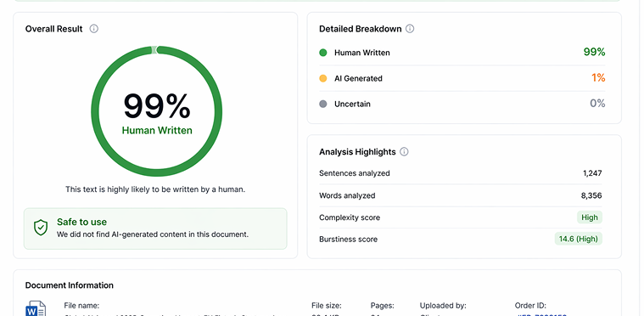Click info icon next to Overall Result
The width and height of the screenshot is (644, 316).
94,29
